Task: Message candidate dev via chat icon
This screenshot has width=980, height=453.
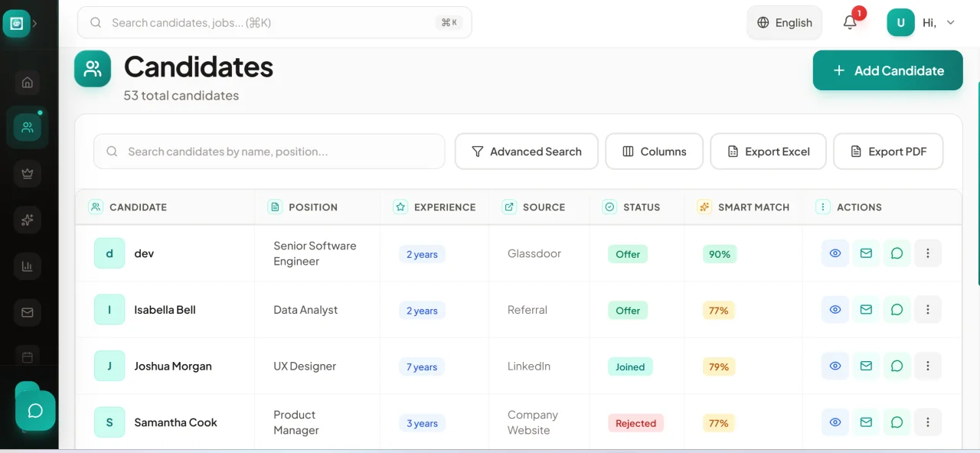Action: [x=897, y=253]
